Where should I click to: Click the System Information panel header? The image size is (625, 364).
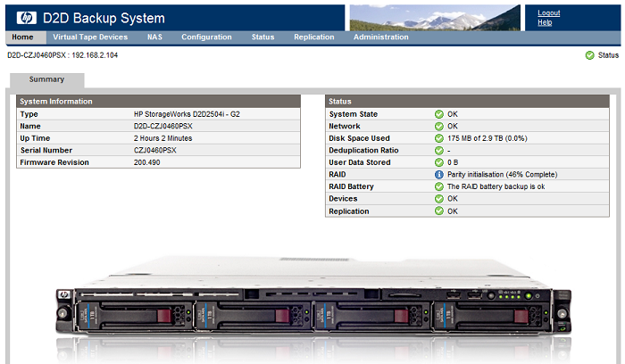[x=158, y=102]
